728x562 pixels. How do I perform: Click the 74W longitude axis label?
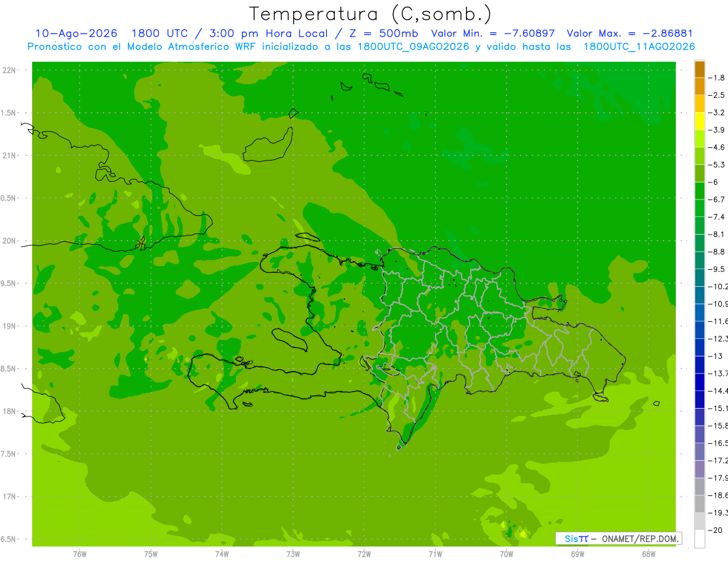(x=222, y=554)
